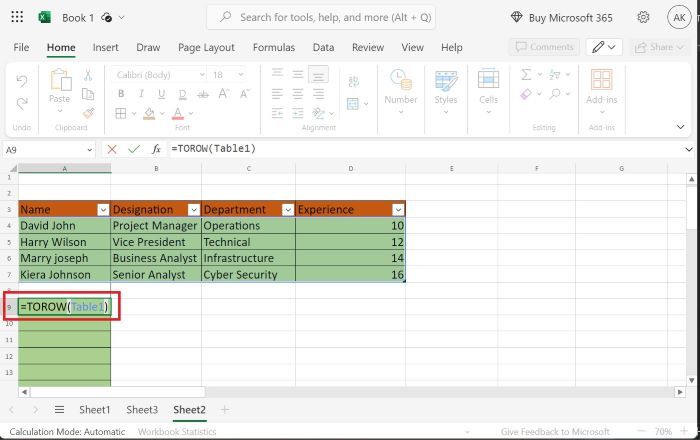Click the Borders grid icon

[121, 114]
